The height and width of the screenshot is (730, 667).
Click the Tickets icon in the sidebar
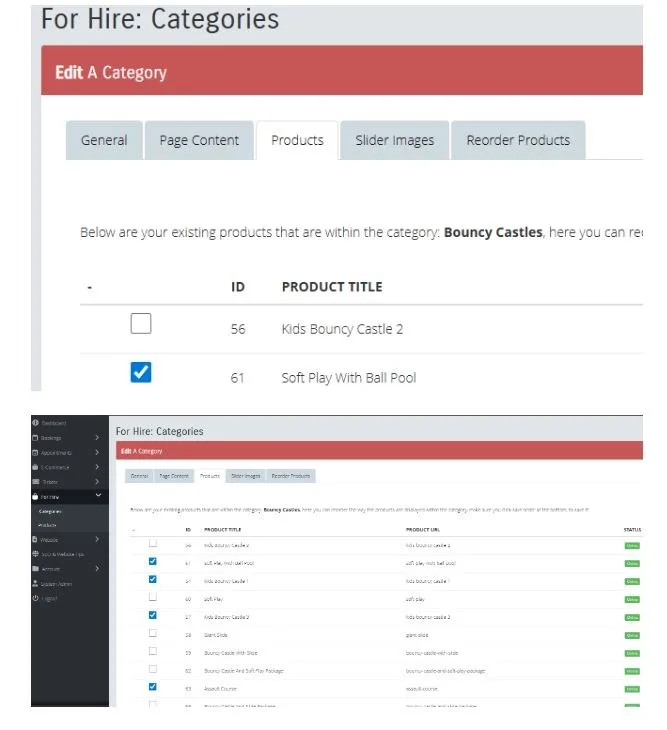pyautogui.click(x=35, y=481)
